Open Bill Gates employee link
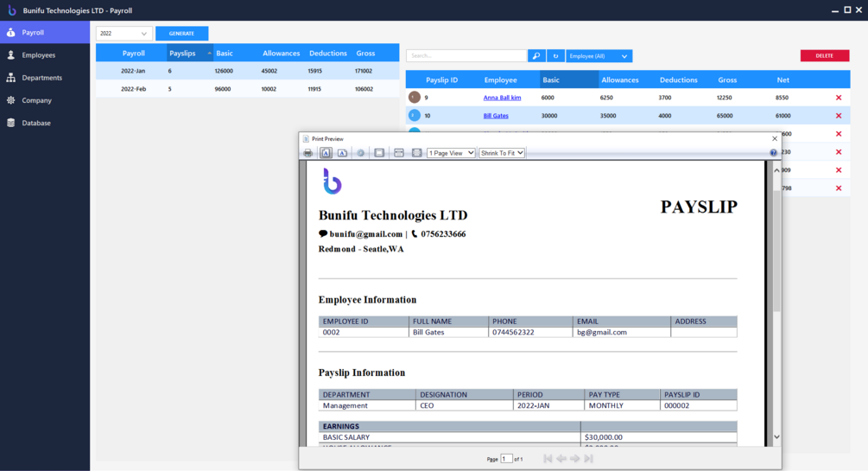Screen dimensions: 868x471 tap(496, 116)
